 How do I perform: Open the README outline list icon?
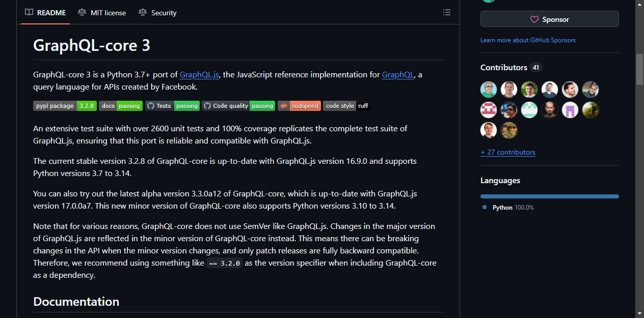(x=447, y=12)
